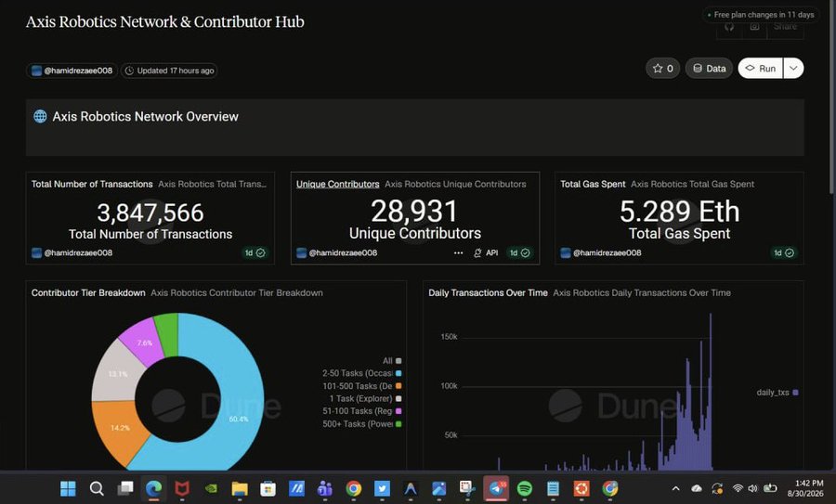
Task: Click author avatar in Total Gas Spent widget
Action: coord(566,252)
